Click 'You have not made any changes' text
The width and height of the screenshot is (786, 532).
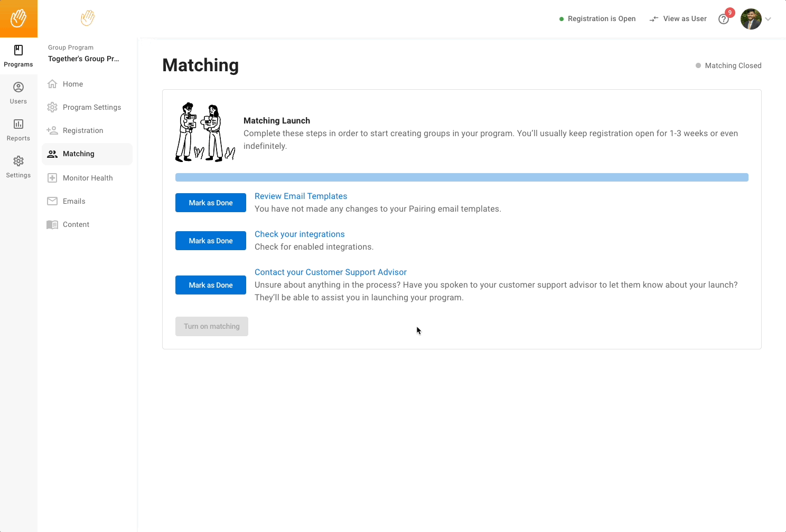point(378,208)
